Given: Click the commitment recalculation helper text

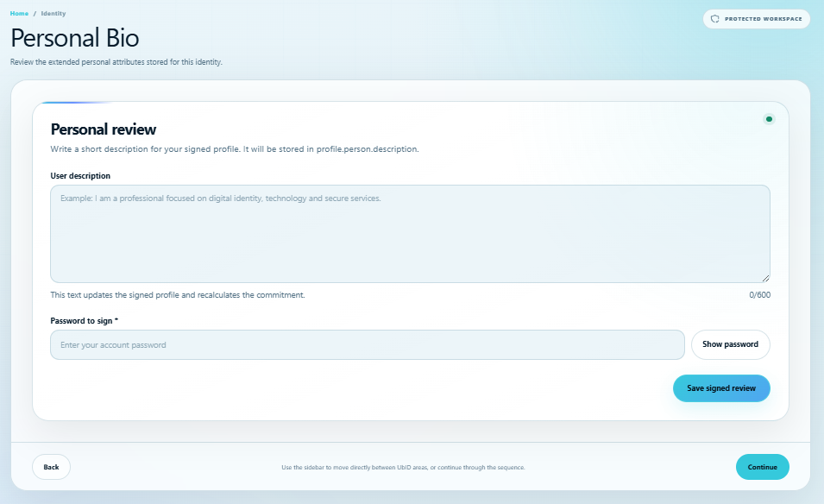Looking at the screenshot, I should [x=178, y=295].
